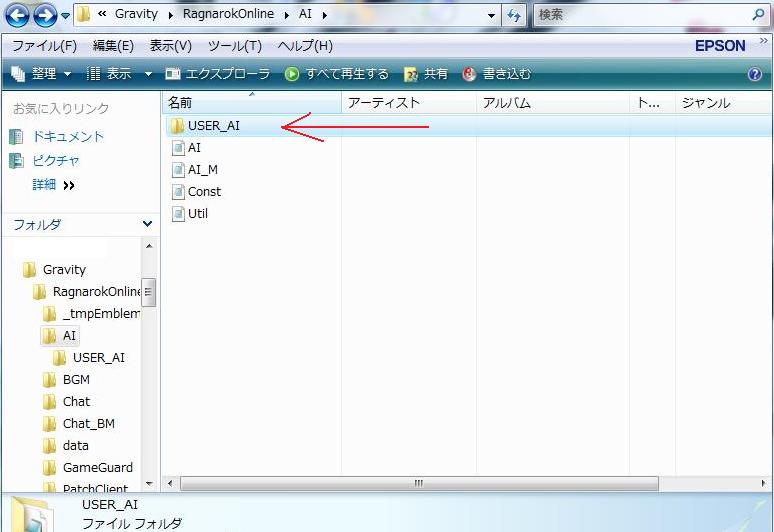
Task: Collapse the フォルダ pane with its chevron
Action: click(147, 224)
